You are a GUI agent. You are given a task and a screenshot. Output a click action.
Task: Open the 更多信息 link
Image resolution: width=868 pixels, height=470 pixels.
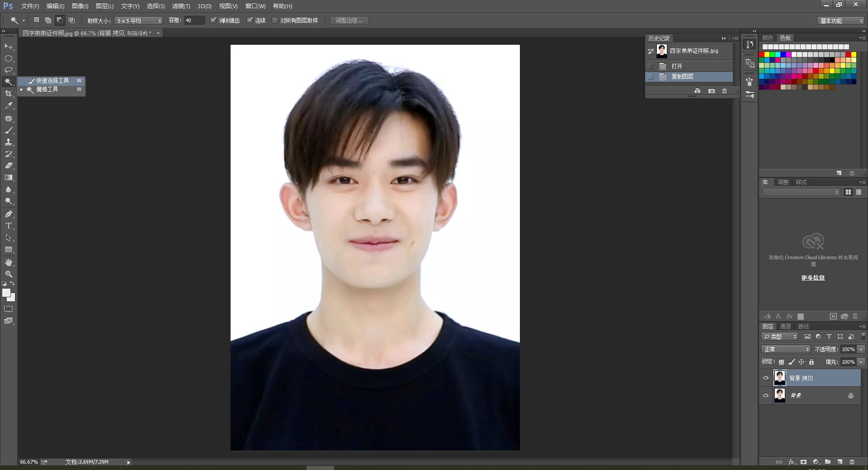pos(813,278)
